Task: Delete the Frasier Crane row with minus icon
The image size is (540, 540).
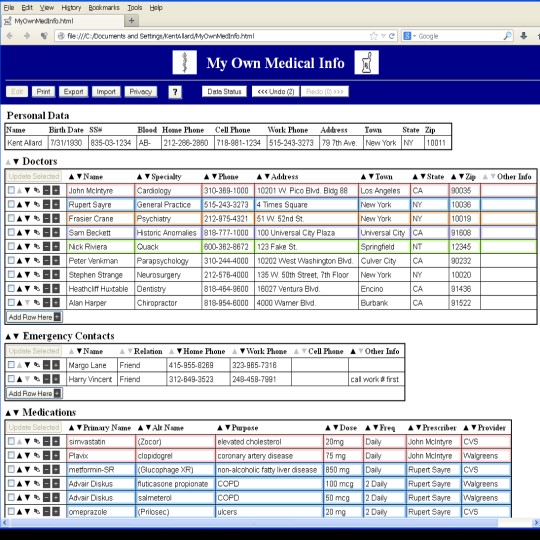Action: [46, 218]
